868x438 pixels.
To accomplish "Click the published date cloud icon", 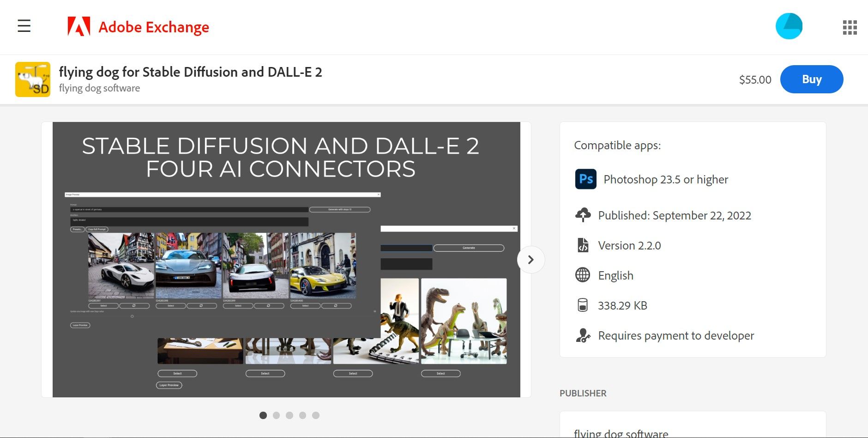I will tap(584, 215).
